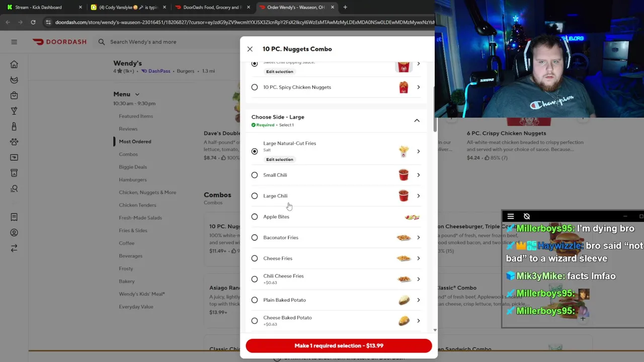Screen dimensions: 644x362
Task: Close the 10 PC. Nuggets Combo dialog
Action: coord(250,49)
